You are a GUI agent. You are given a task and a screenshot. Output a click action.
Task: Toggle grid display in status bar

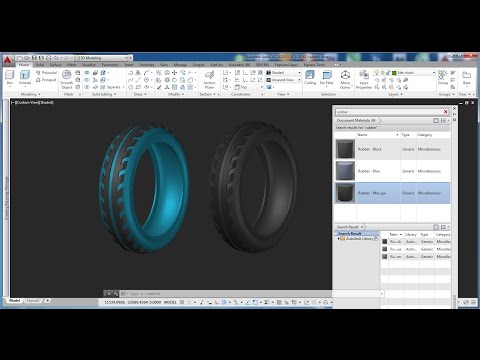tap(182, 302)
